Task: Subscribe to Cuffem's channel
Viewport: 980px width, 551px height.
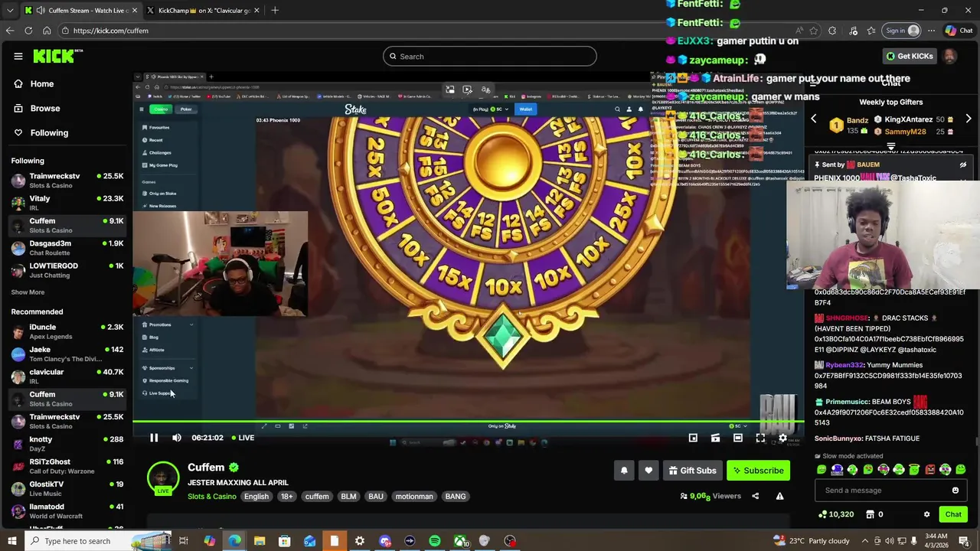Action: coord(758,471)
